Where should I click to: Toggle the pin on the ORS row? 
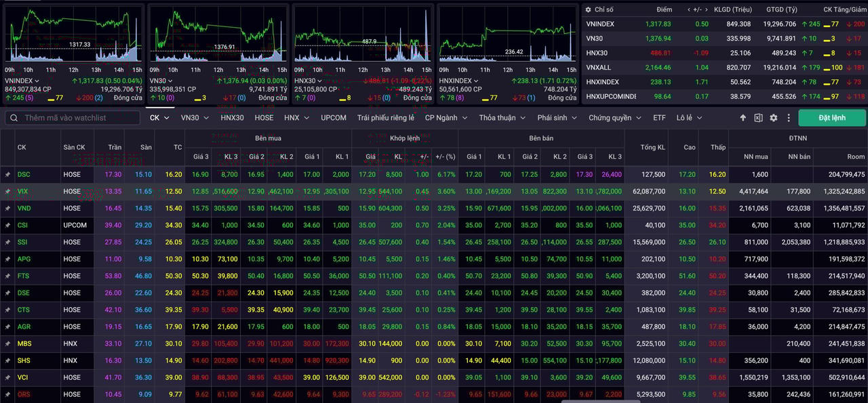(x=7, y=394)
